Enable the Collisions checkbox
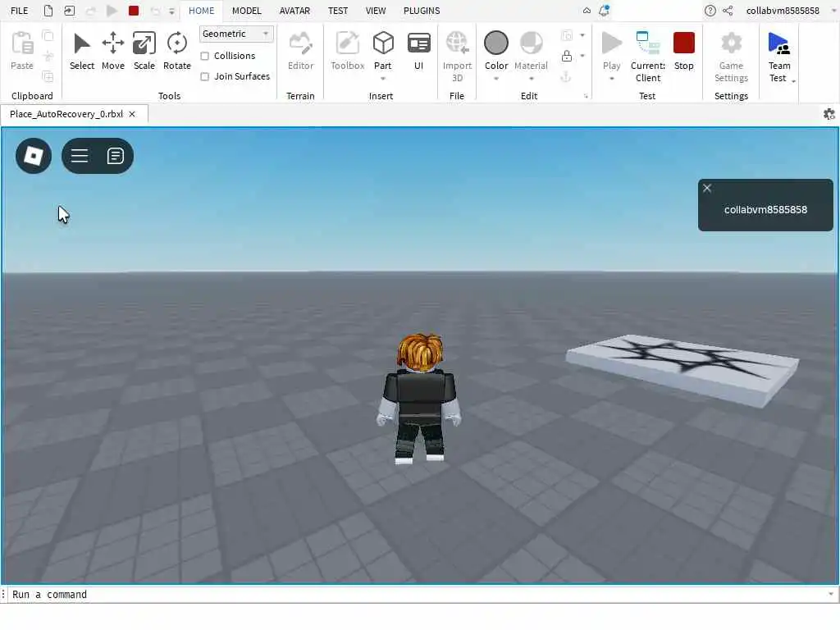 pos(204,56)
